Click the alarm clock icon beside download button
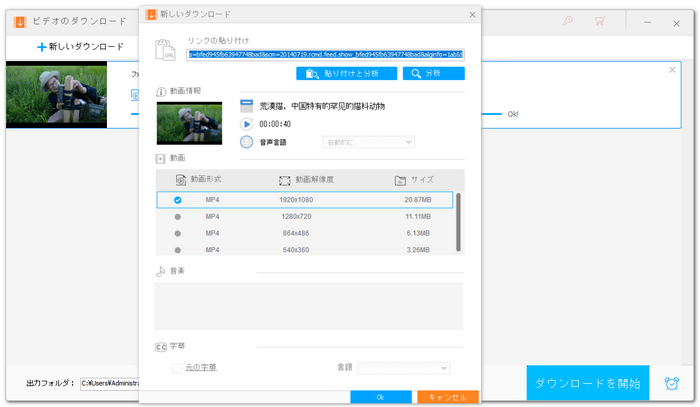 (x=670, y=384)
